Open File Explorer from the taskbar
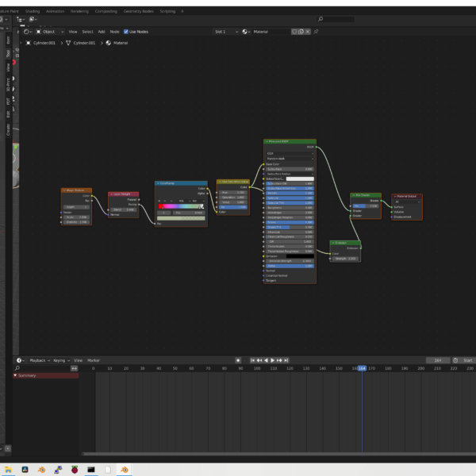 pyautogui.click(x=9, y=470)
